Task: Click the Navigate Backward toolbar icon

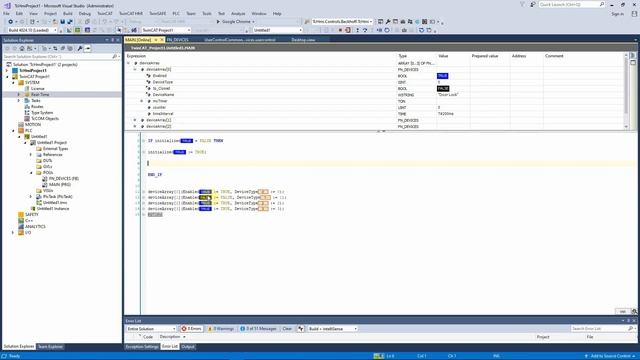Action: 11,22
